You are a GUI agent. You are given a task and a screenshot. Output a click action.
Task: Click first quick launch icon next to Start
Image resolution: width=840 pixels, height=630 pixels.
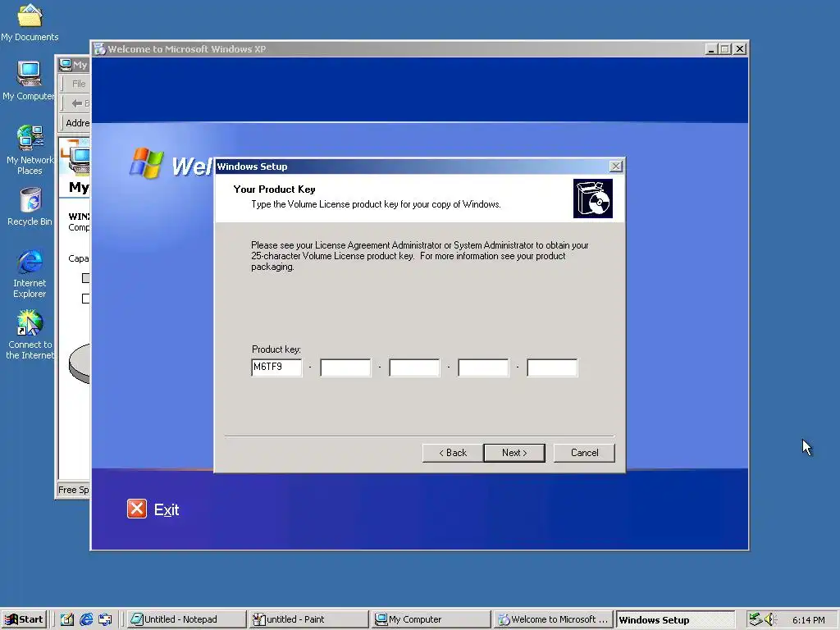67,619
